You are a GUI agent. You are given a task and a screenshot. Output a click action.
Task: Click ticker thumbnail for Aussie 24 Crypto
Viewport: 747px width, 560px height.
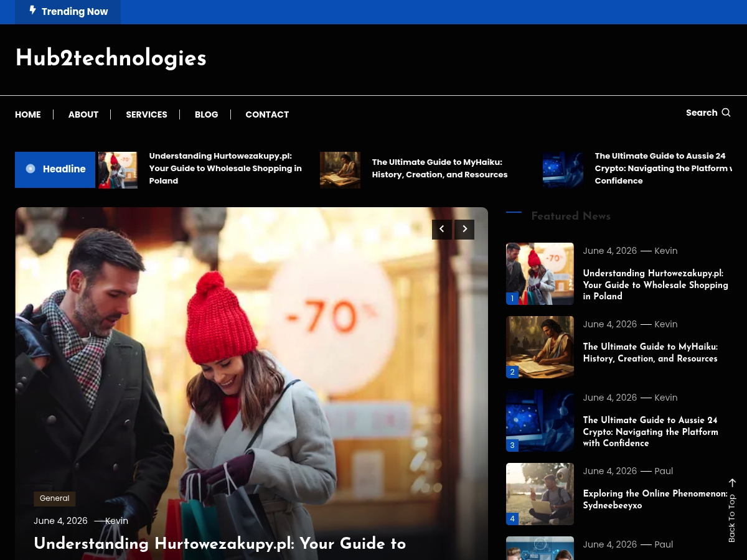(x=563, y=170)
